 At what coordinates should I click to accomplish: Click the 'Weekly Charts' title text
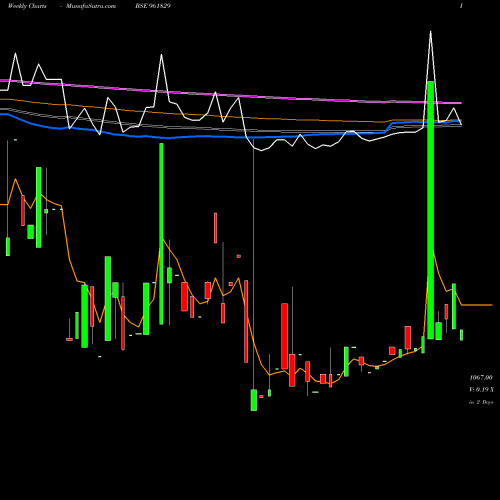tap(27, 6)
